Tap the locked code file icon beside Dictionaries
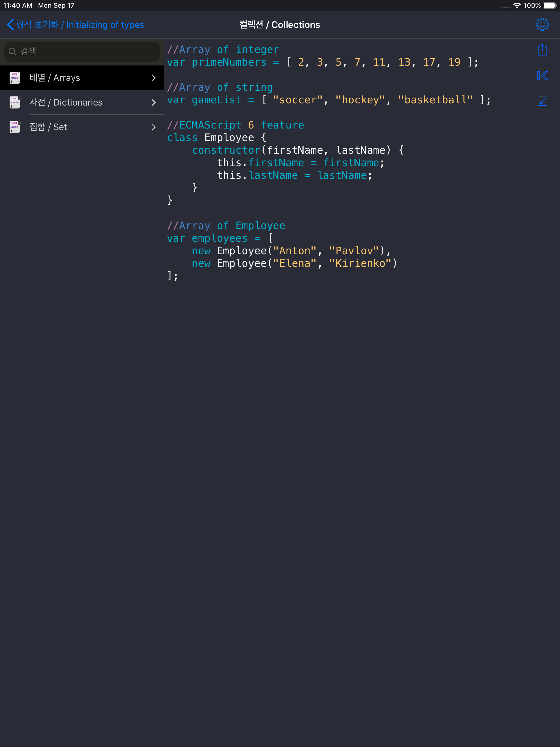The image size is (560, 747). point(14,102)
